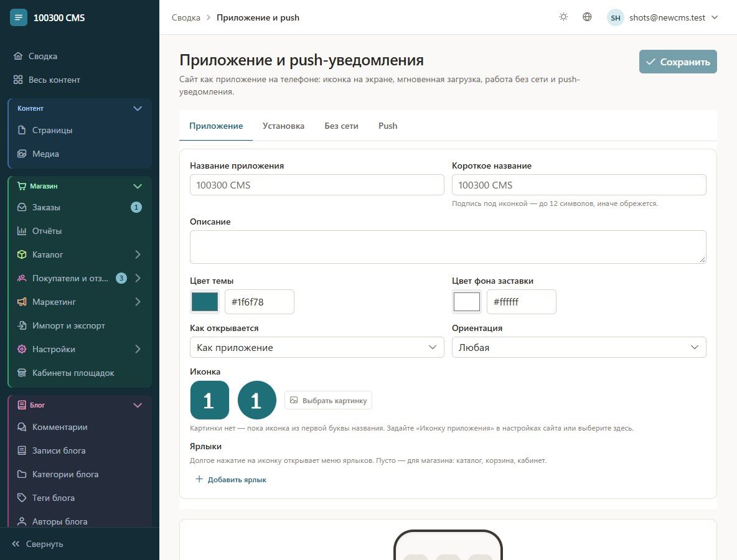
Task: Click the Кабинеты площадок storefront icon
Action: (x=22, y=373)
